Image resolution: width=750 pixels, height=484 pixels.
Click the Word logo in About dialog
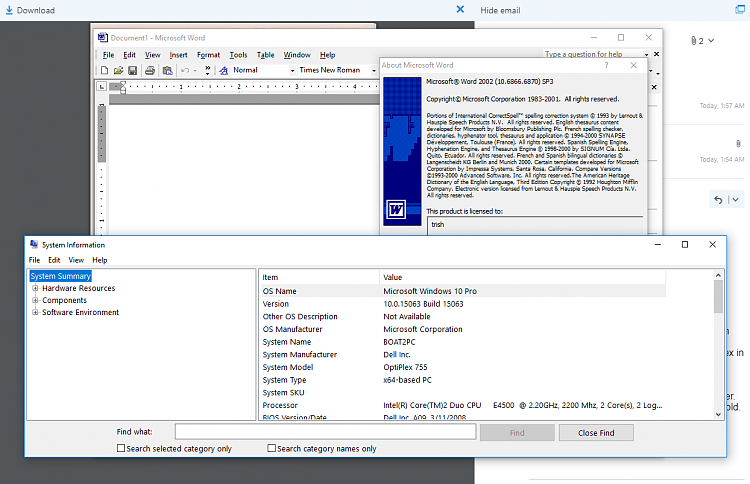tap(396, 209)
